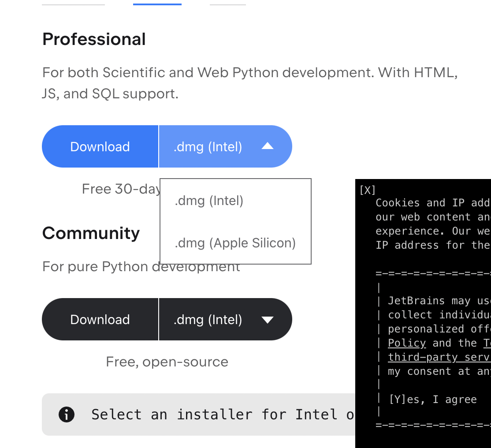Click the Professional edition Download button
This screenshot has height=448, width=491.
[100, 147]
